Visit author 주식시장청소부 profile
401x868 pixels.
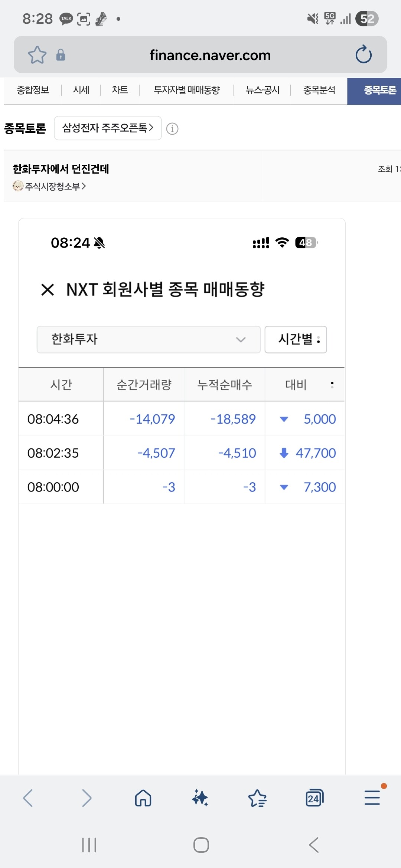(x=55, y=186)
